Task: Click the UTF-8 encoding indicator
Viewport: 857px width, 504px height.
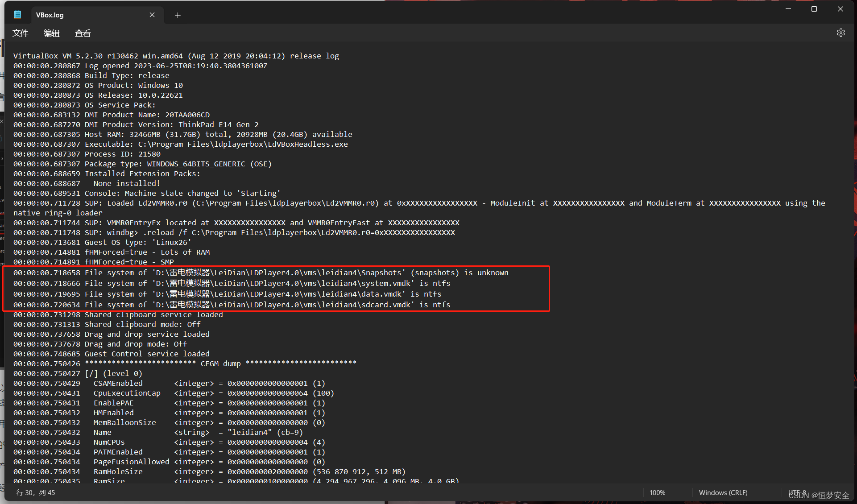Action: point(797,492)
